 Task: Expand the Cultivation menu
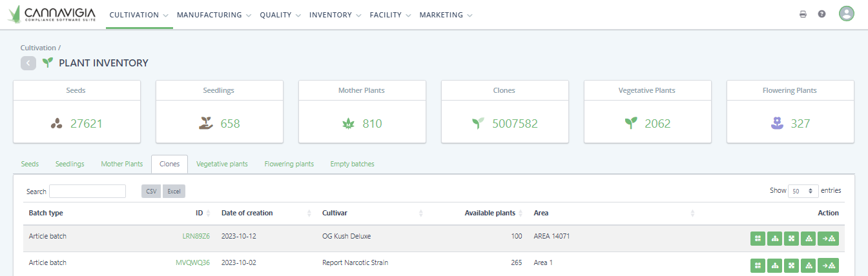click(x=139, y=15)
